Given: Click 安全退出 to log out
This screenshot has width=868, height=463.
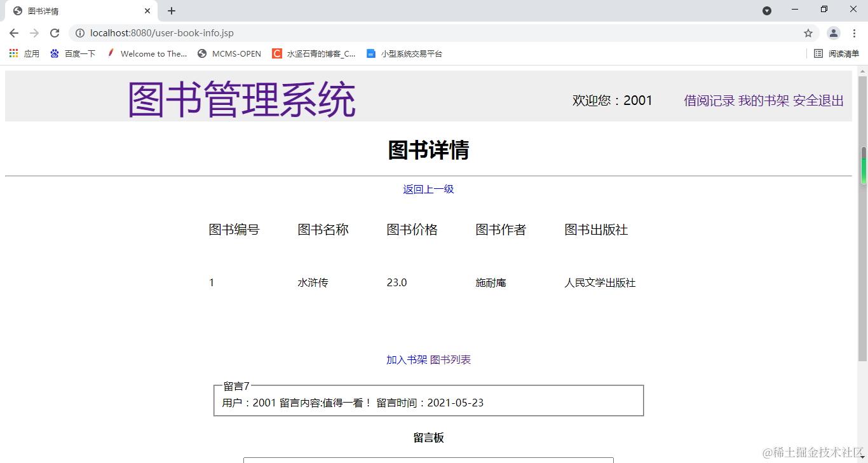Looking at the screenshot, I should click(x=819, y=100).
